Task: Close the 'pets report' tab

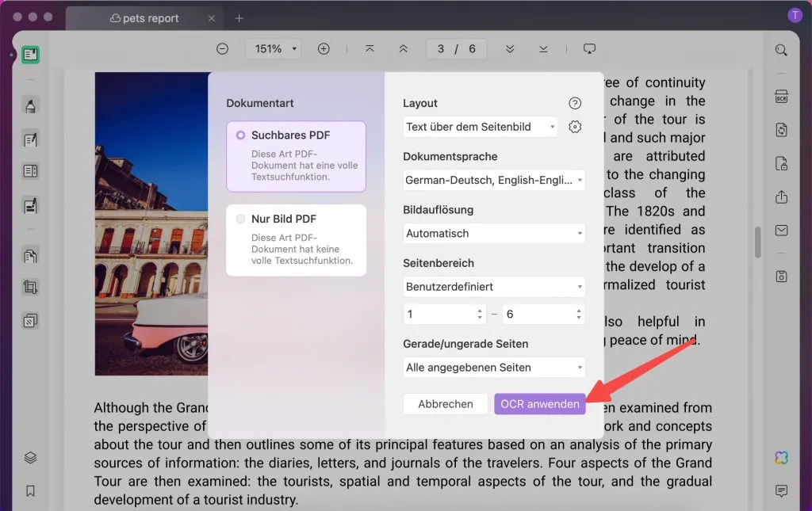Action: [x=211, y=18]
